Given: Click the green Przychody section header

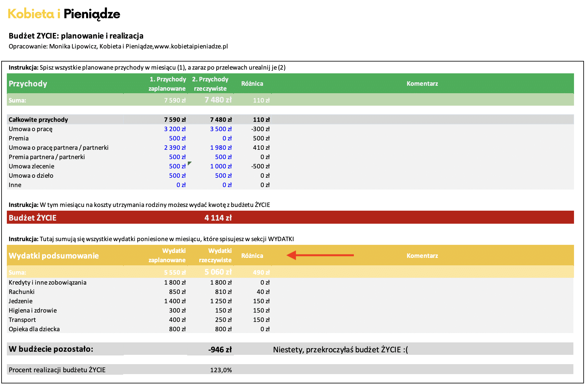Looking at the screenshot, I should 28,84.
